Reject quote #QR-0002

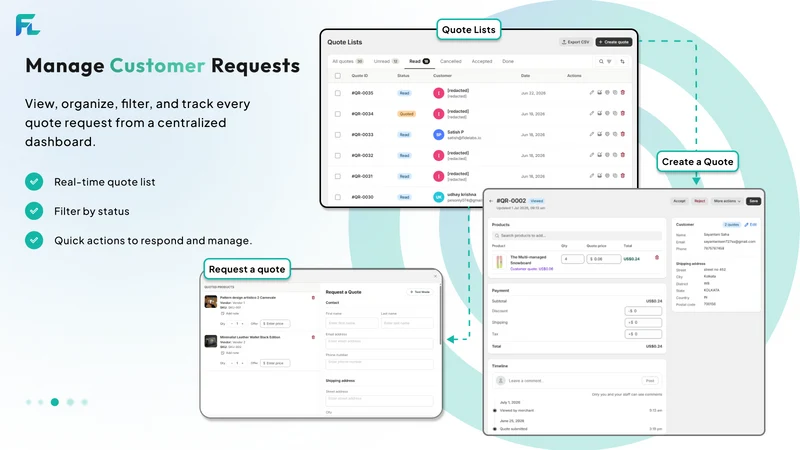[699, 201]
